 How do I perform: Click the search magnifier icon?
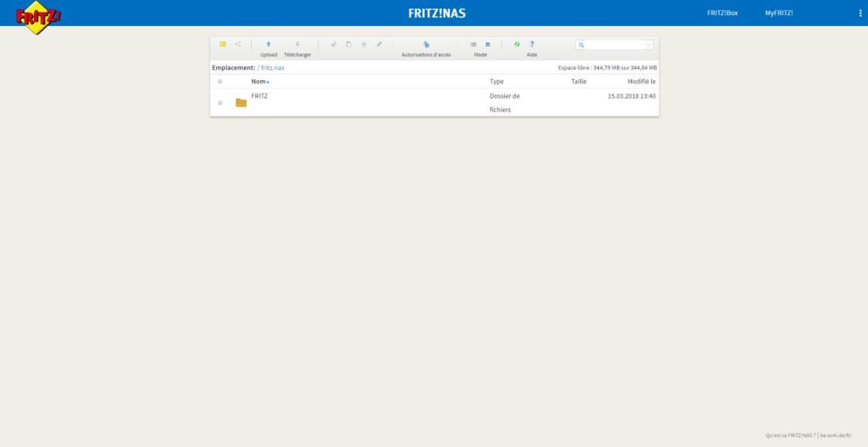(582, 45)
